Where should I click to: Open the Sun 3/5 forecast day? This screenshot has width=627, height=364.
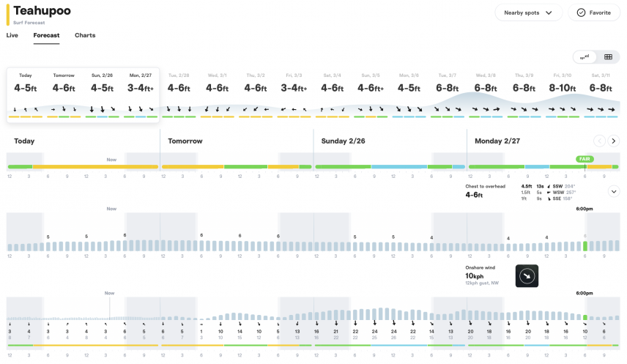click(x=371, y=95)
